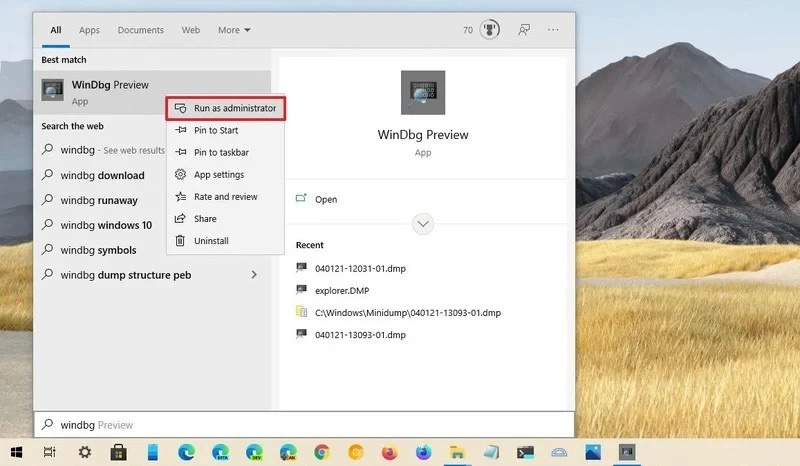Open the three-dot options menu

tap(553, 30)
